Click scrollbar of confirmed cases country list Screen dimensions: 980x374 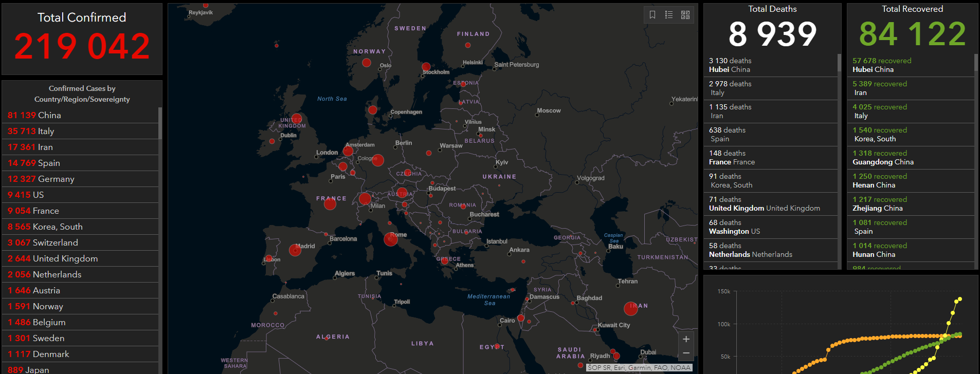click(x=160, y=123)
